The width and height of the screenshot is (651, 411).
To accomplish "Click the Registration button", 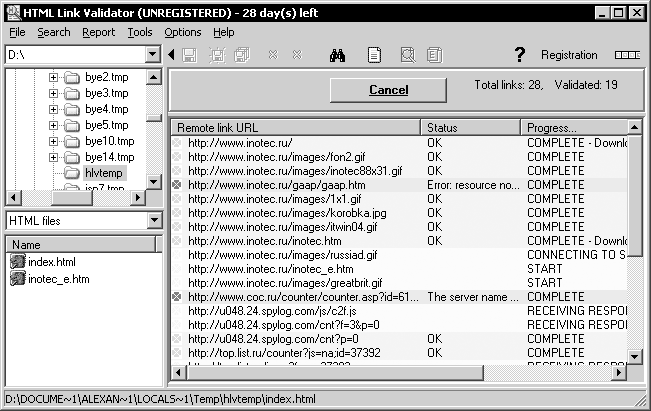I will tap(569, 55).
